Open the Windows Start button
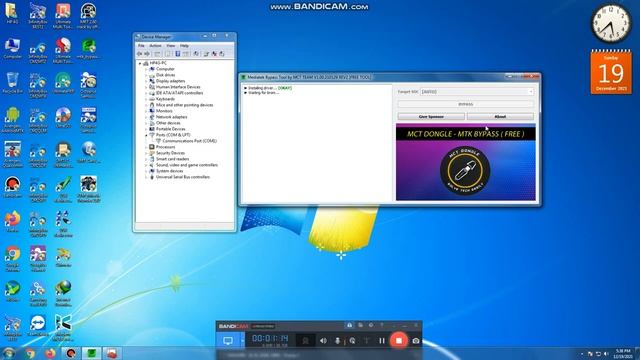This screenshot has width=640, height=360. coord(8,353)
